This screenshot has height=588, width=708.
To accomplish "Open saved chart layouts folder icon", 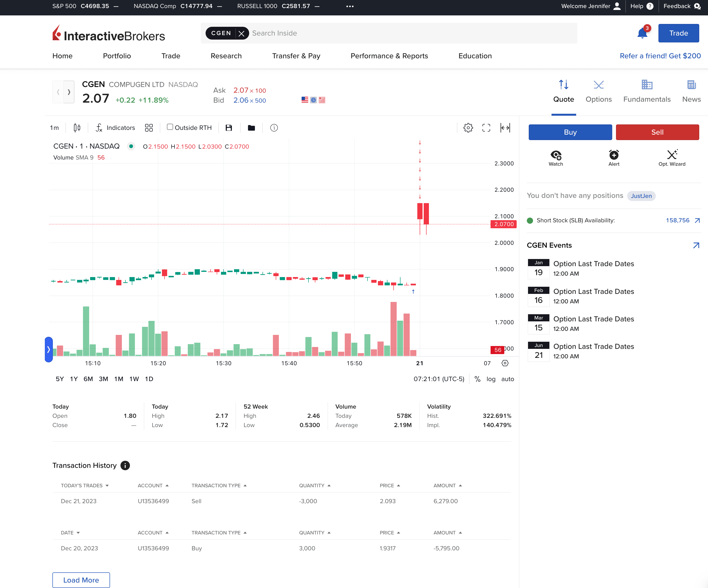I will click(x=251, y=128).
